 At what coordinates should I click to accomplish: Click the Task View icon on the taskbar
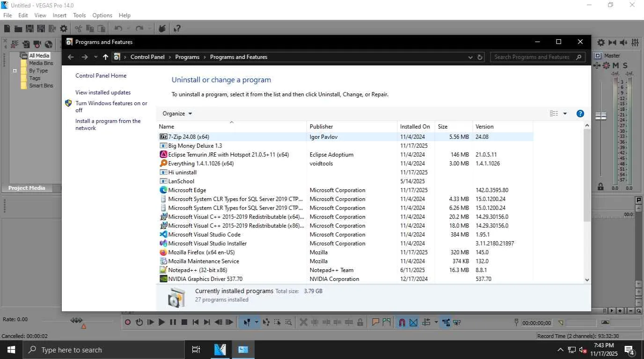[x=196, y=350]
